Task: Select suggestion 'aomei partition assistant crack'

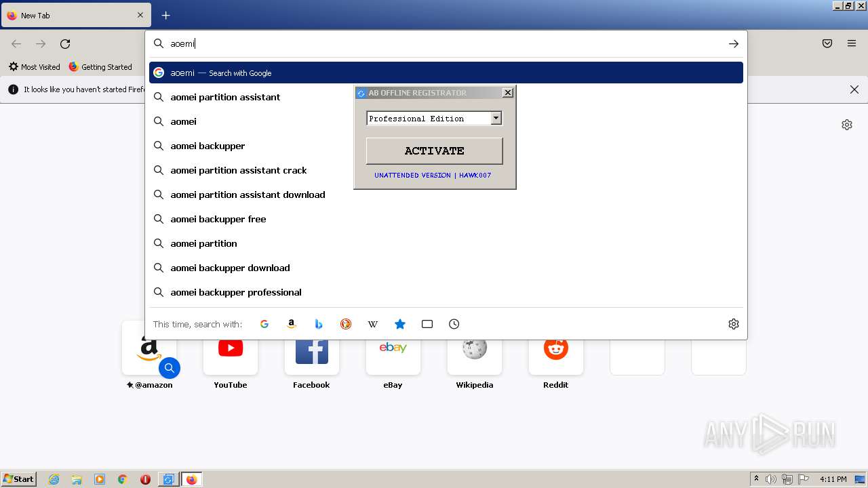Action: tap(446, 170)
